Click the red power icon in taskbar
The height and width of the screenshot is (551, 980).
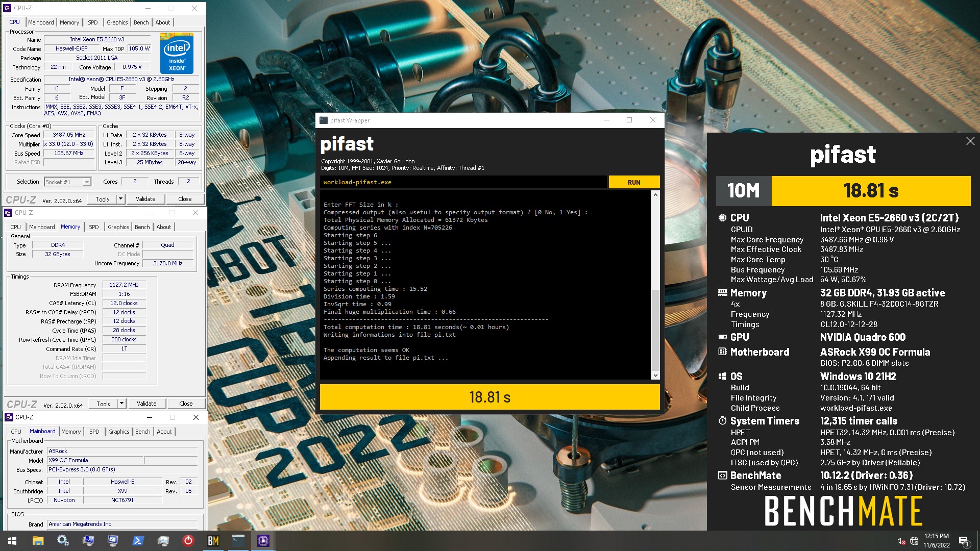pyautogui.click(x=188, y=541)
